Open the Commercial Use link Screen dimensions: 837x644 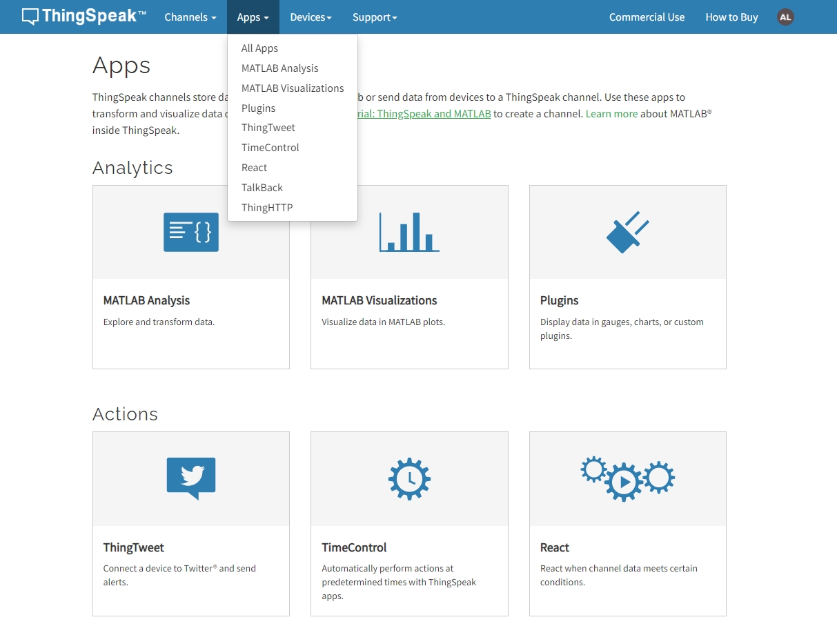(x=647, y=17)
